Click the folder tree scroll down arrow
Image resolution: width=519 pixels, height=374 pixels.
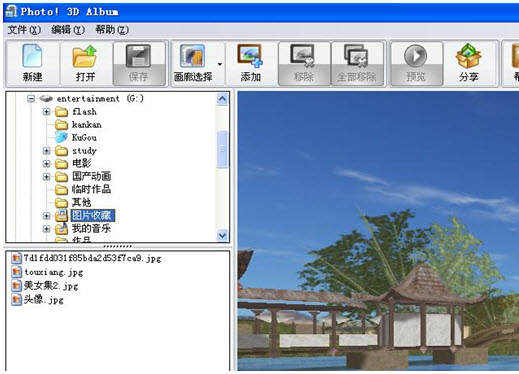[222, 235]
